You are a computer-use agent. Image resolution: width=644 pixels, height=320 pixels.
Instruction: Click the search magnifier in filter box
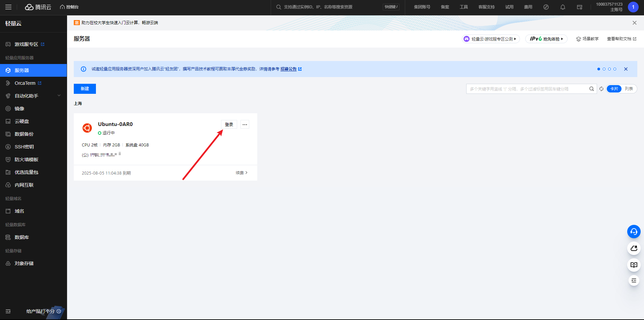pos(592,89)
